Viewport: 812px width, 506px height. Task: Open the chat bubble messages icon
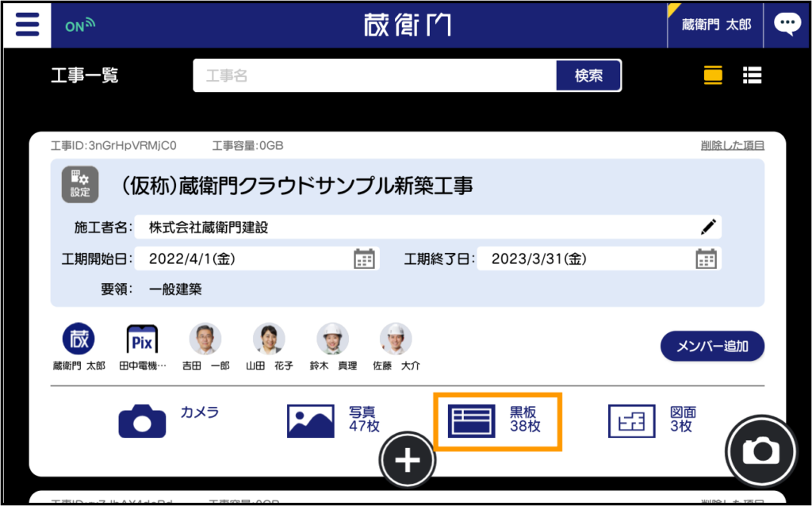[x=787, y=24]
